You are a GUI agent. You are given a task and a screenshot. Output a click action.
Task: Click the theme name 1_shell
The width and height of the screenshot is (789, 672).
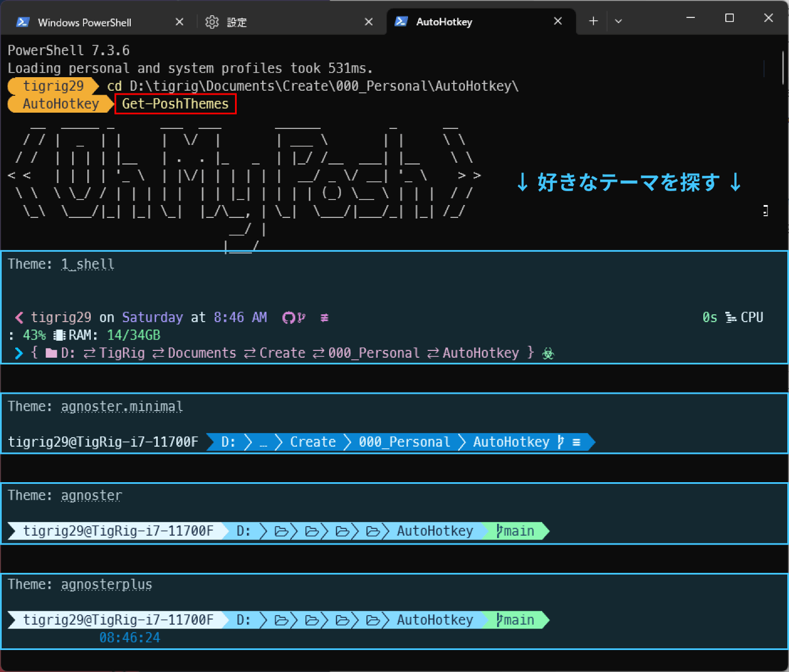(x=88, y=264)
